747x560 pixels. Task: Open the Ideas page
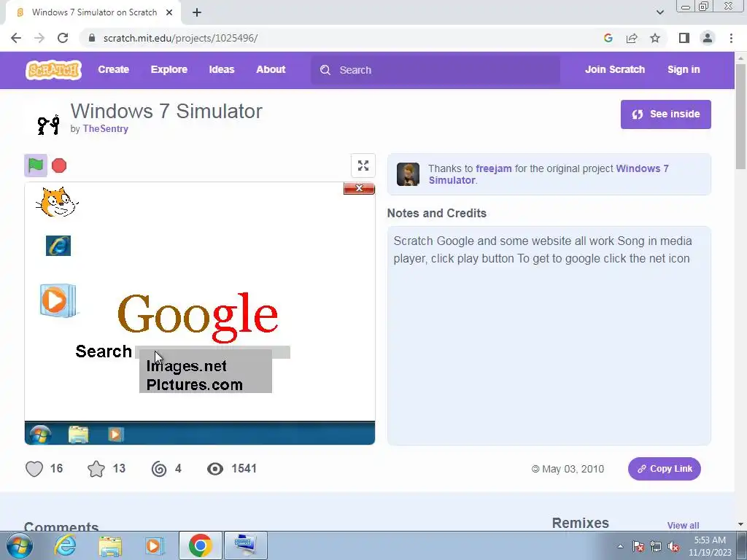222,69
